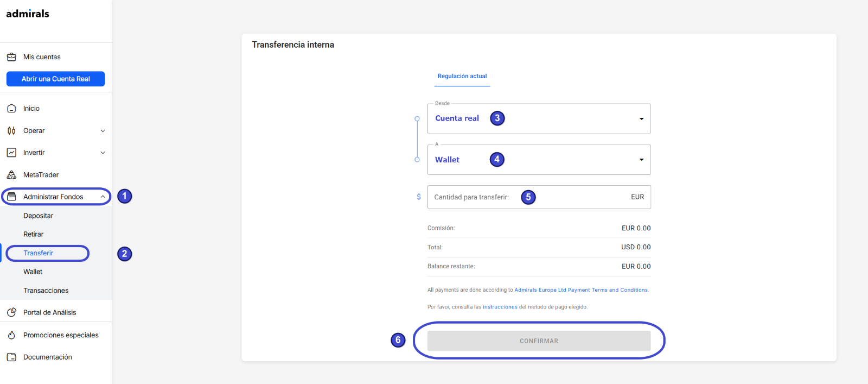Screen dimensions: 868x384
Task: Click the Inicio home icon
Action: [11, 109]
